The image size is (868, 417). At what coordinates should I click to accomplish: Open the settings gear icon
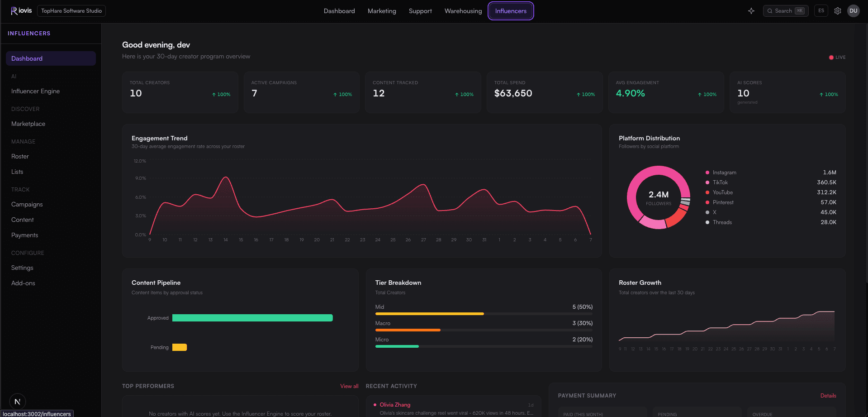coord(838,11)
